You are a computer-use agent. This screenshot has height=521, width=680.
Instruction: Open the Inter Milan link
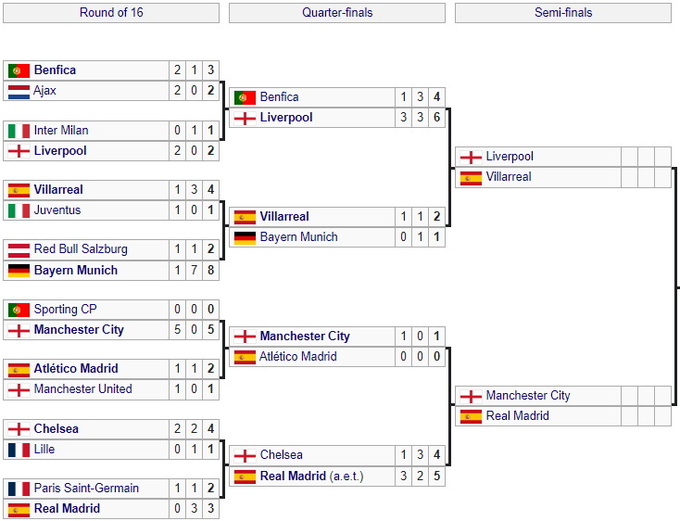click(61, 131)
